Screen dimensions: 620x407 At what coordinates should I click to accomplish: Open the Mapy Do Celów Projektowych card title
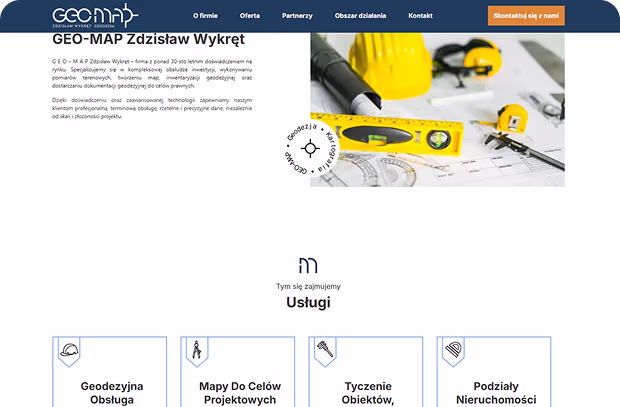point(240,393)
